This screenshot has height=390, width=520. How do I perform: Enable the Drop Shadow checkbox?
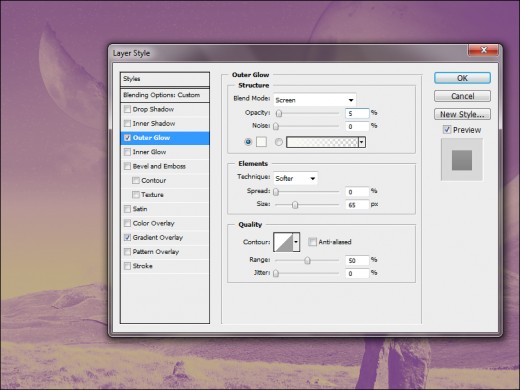click(127, 109)
